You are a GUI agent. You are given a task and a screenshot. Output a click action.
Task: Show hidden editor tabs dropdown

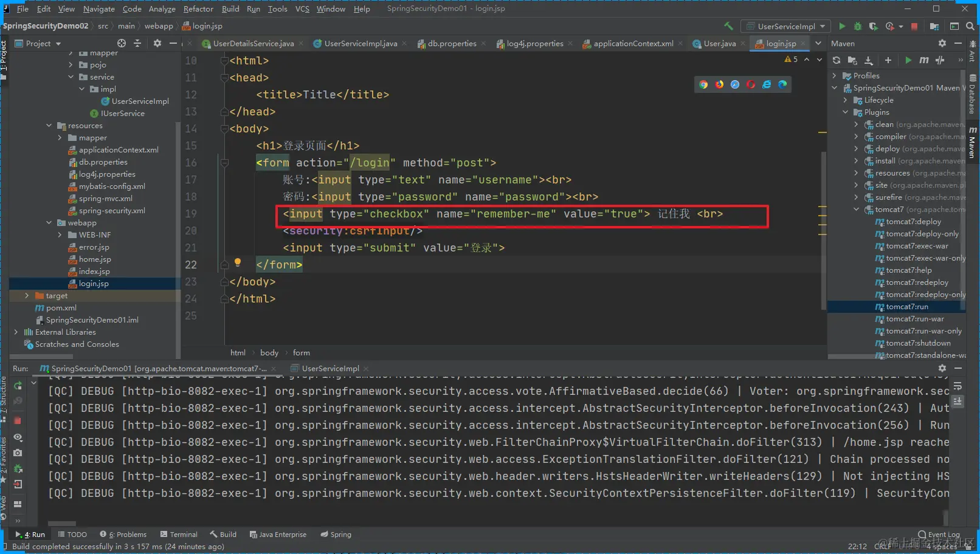point(818,43)
